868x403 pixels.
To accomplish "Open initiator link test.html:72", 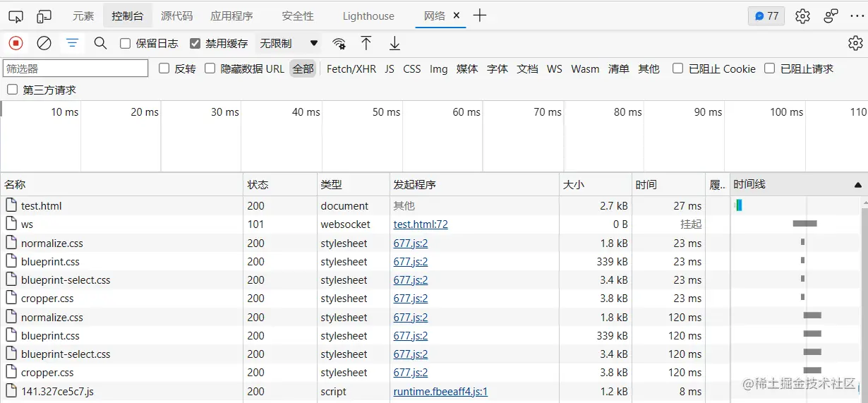I will click(421, 224).
